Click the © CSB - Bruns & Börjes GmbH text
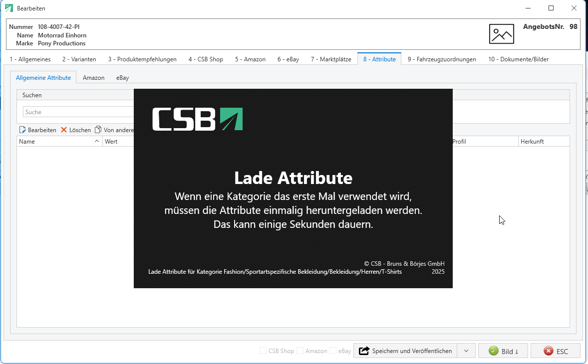This screenshot has height=364, width=588. pos(404,264)
